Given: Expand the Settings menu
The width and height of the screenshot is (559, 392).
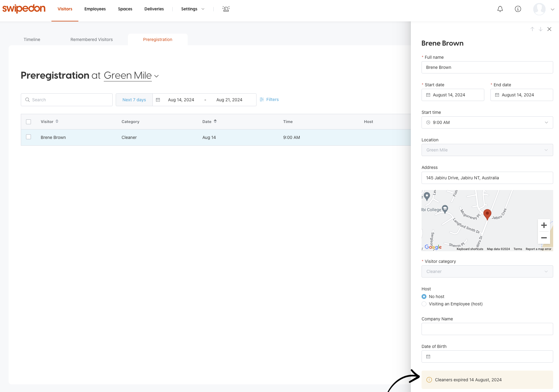Looking at the screenshot, I should tap(193, 9).
